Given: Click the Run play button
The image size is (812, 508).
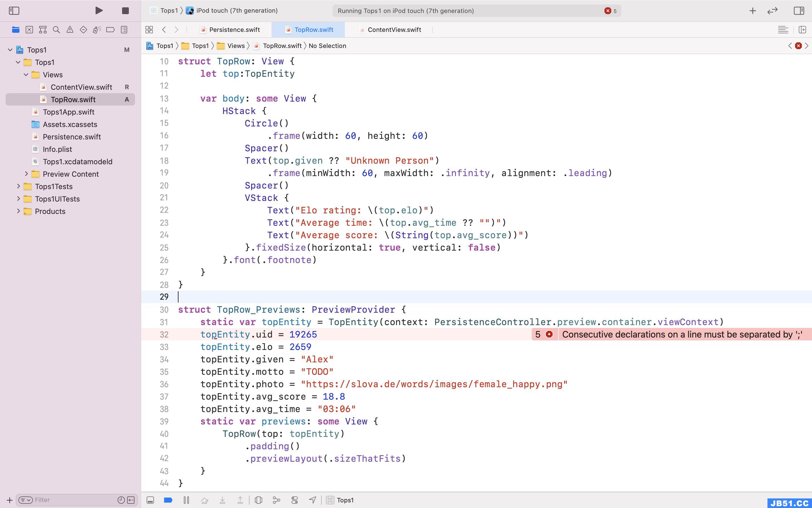Looking at the screenshot, I should click(99, 11).
